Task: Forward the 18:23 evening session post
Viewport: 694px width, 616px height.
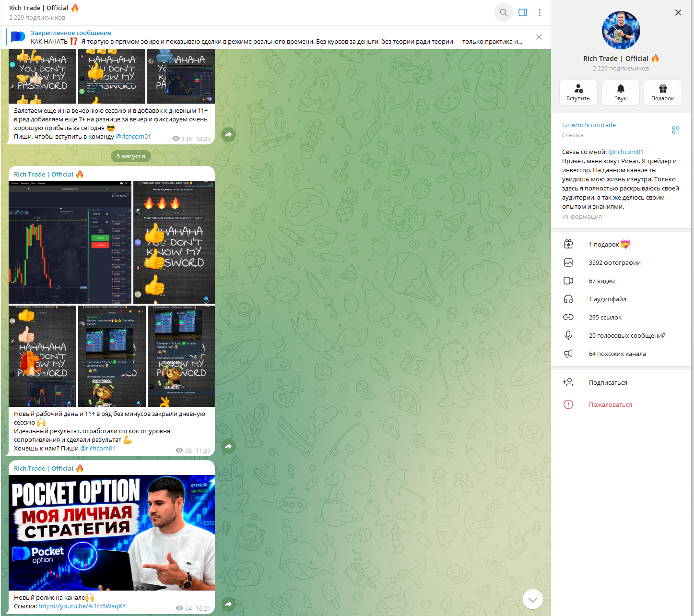Action: (x=228, y=135)
